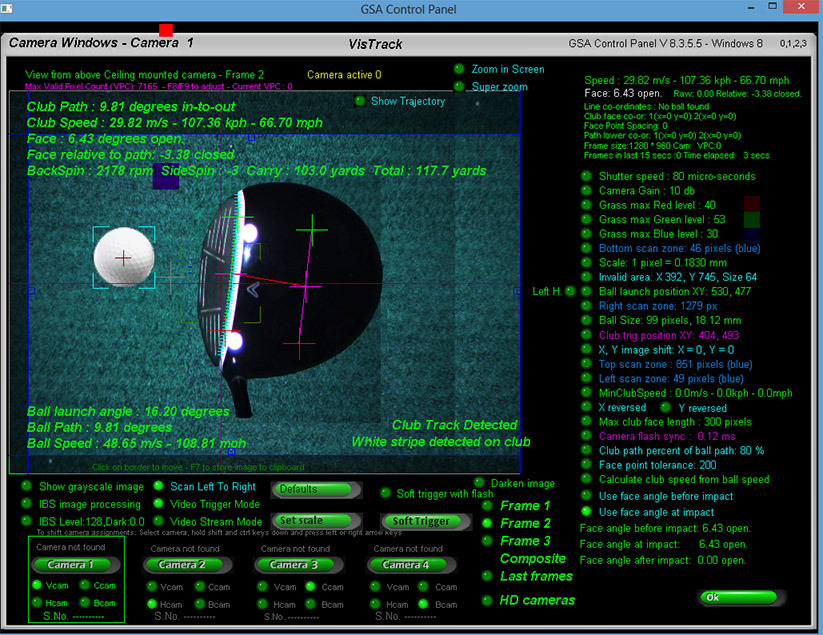Enable IBS image processing

pyautogui.click(x=26, y=504)
